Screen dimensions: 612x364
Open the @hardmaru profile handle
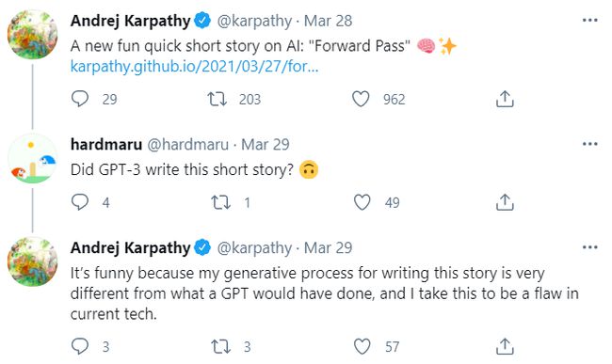click(187, 145)
